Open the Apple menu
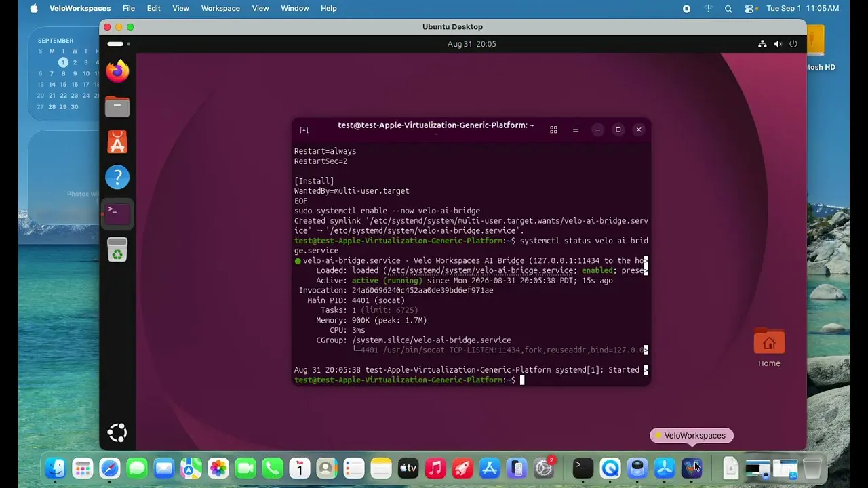 click(x=34, y=9)
